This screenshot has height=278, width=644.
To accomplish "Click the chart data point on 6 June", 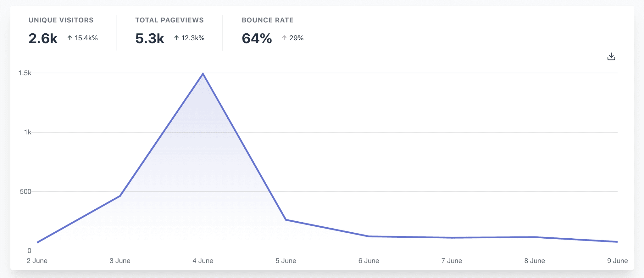I will pos(369,236).
